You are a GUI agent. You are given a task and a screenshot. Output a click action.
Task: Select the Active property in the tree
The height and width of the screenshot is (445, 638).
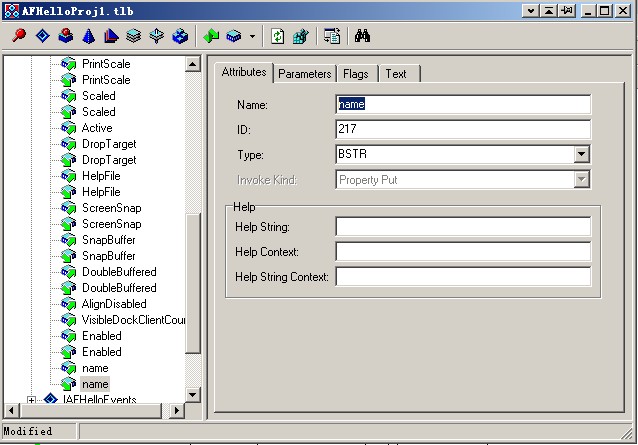pos(97,128)
